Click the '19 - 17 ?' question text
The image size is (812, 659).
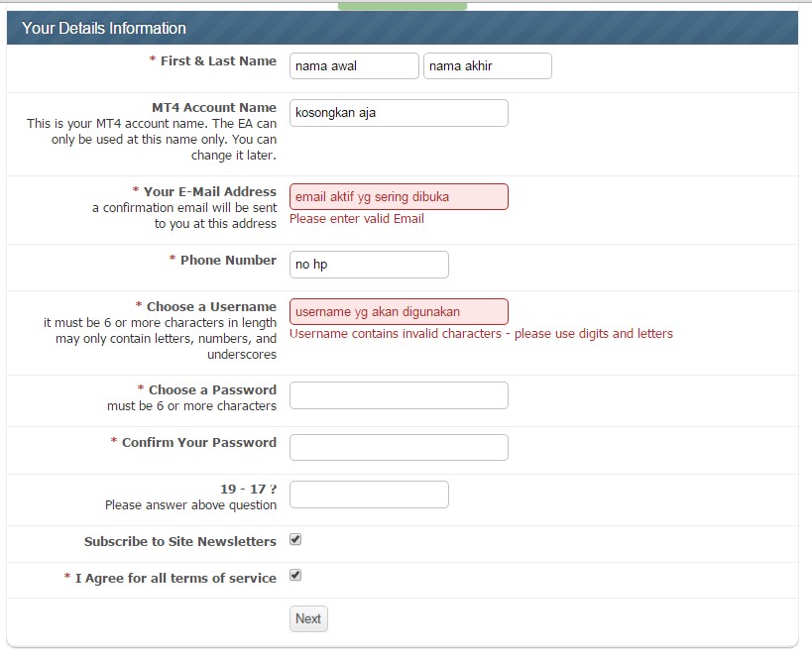pos(248,489)
